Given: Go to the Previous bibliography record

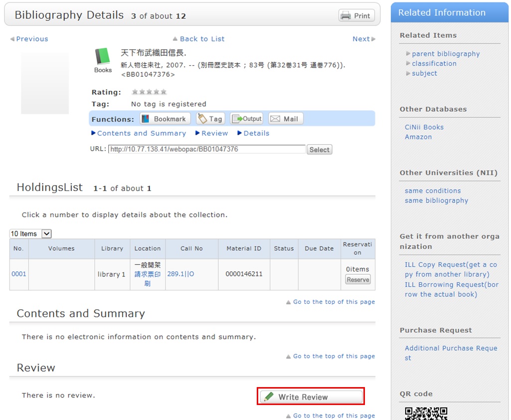Looking at the screenshot, I should [31, 39].
